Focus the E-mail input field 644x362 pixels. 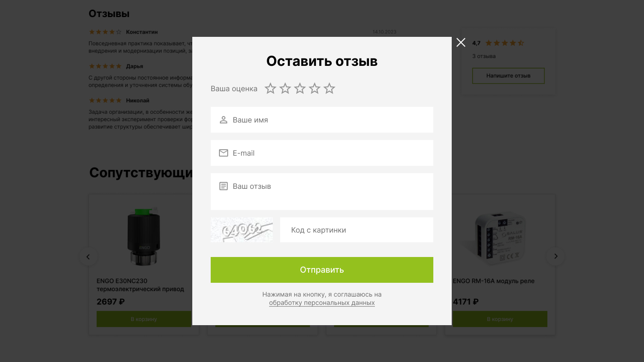(322, 153)
